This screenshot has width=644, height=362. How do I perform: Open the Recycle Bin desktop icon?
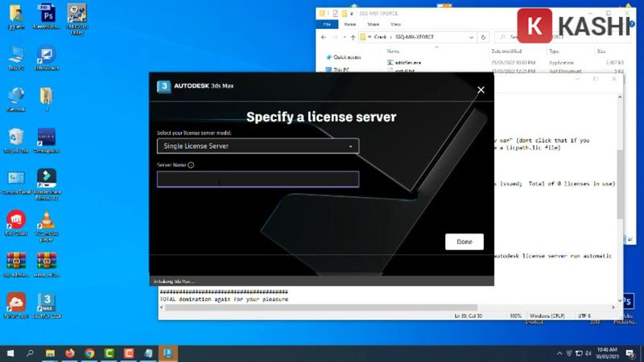16,138
